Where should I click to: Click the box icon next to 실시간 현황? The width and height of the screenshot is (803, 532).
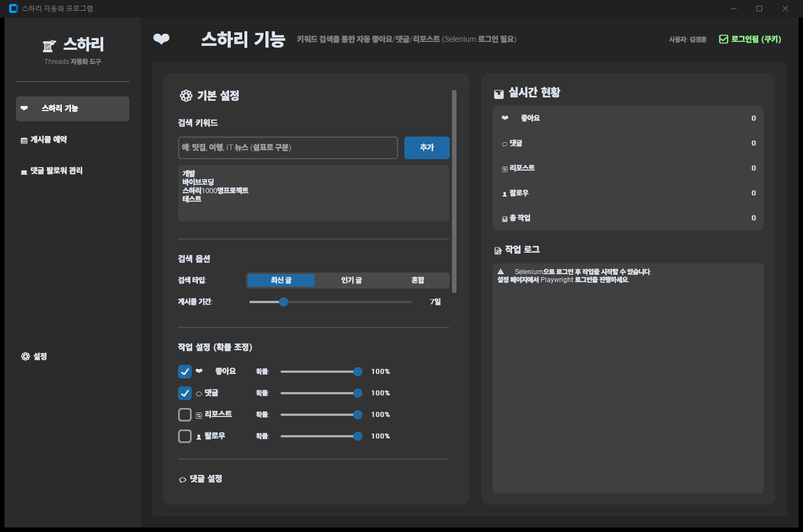[499, 94]
